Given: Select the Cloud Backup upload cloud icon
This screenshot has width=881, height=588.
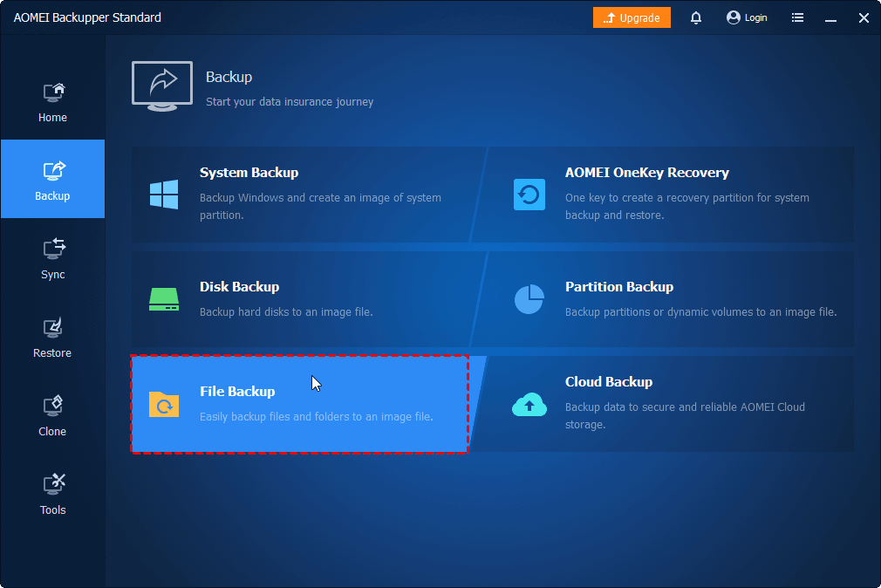Looking at the screenshot, I should [x=529, y=404].
